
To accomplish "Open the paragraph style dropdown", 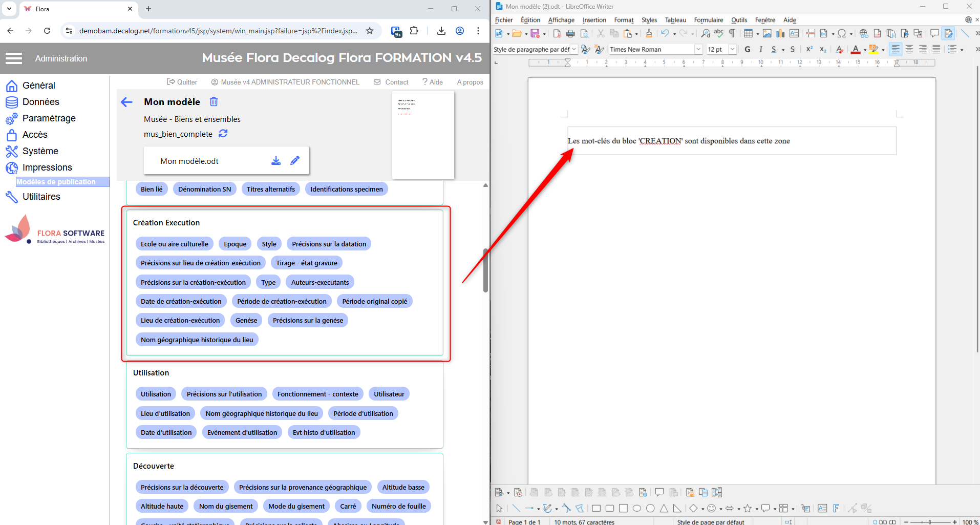I will (x=574, y=50).
